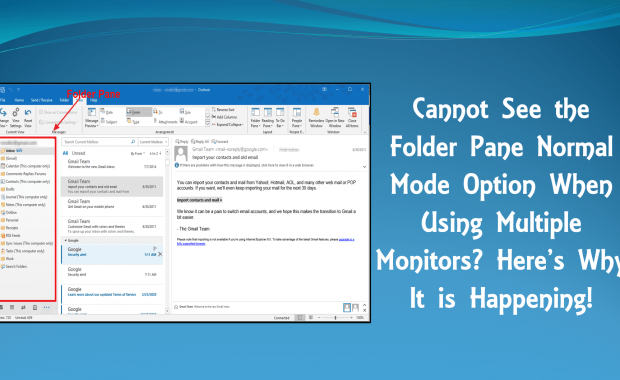
Task: Click Reply All in the reading pane
Action: coord(200,141)
